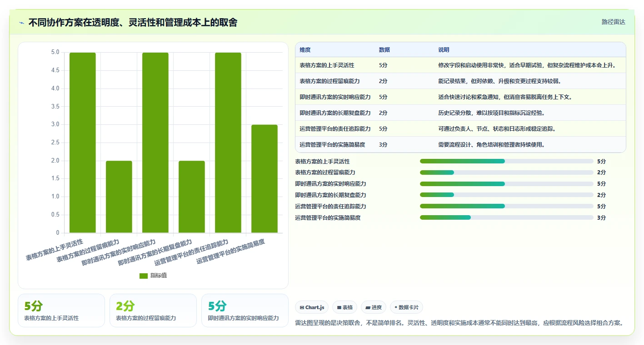Click the 说明 column header

click(x=444, y=50)
